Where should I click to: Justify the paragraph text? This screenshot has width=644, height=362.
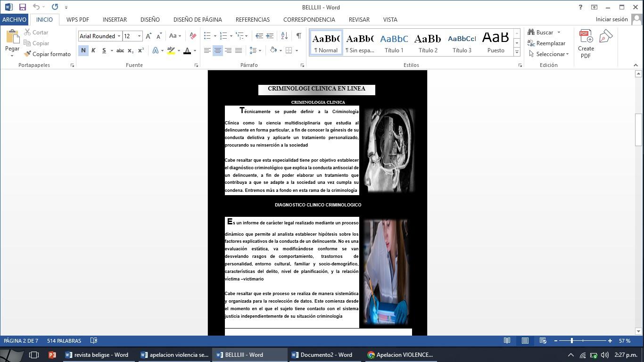click(x=239, y=50)
